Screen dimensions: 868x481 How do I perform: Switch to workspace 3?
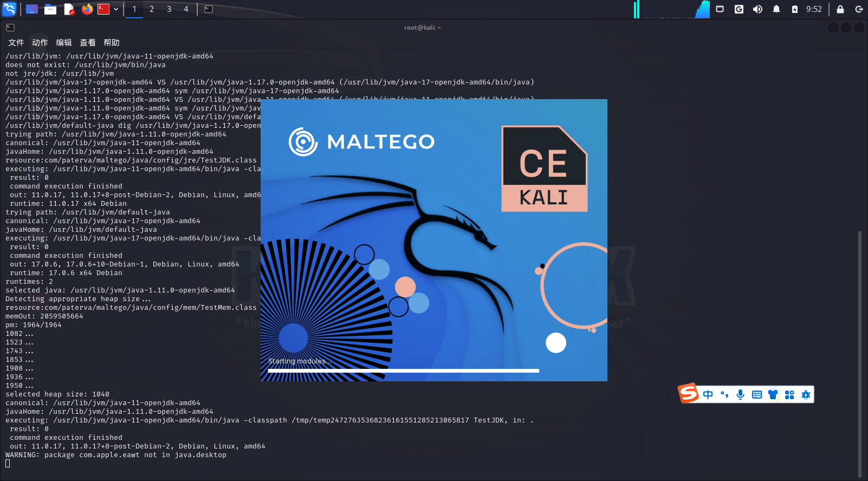tap(169, 9)
